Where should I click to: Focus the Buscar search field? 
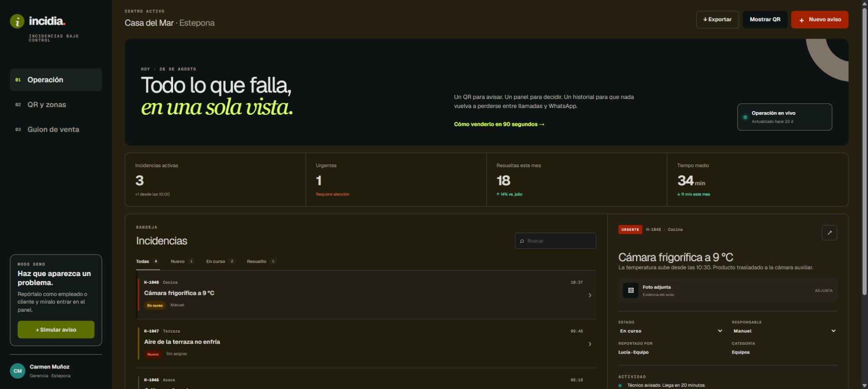click(555, 241)
